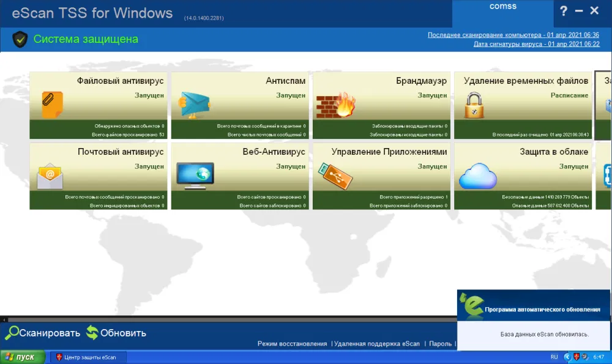Screen dimensions: 612x364
Task: Open the Почтовый антивирус module title
Action: (121, 152)
